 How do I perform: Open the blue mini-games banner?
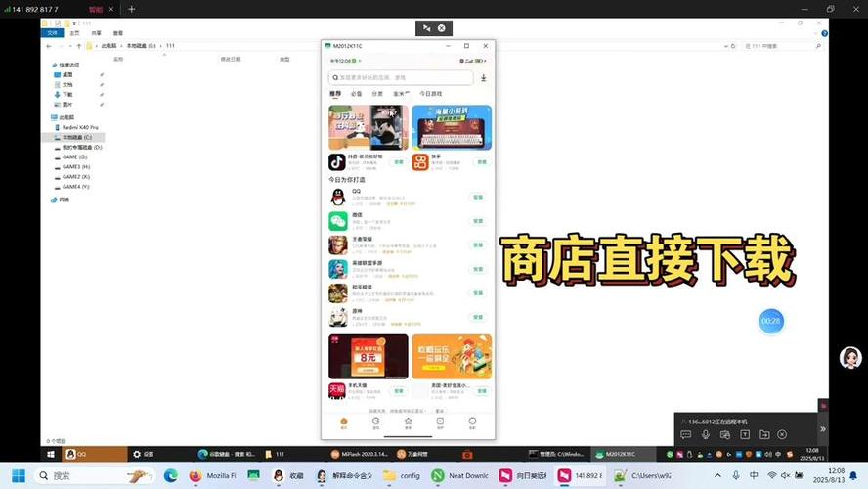click(452, 127)
